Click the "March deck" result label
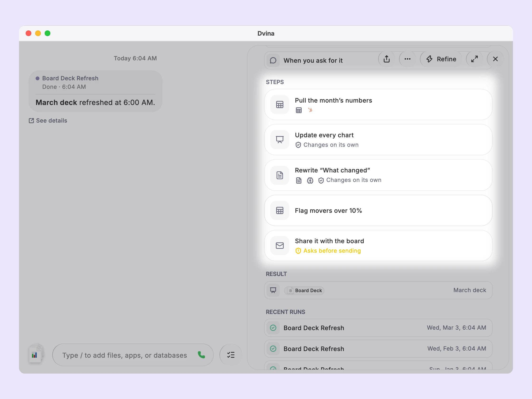The height and width of the screenshot is (399, 532). tap(470, 290)
